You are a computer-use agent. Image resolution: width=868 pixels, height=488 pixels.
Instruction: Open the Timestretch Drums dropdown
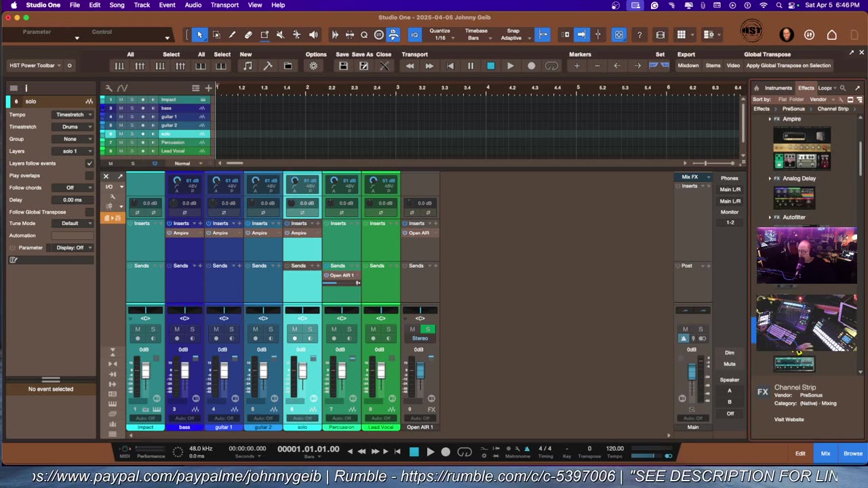pos(73,127)
